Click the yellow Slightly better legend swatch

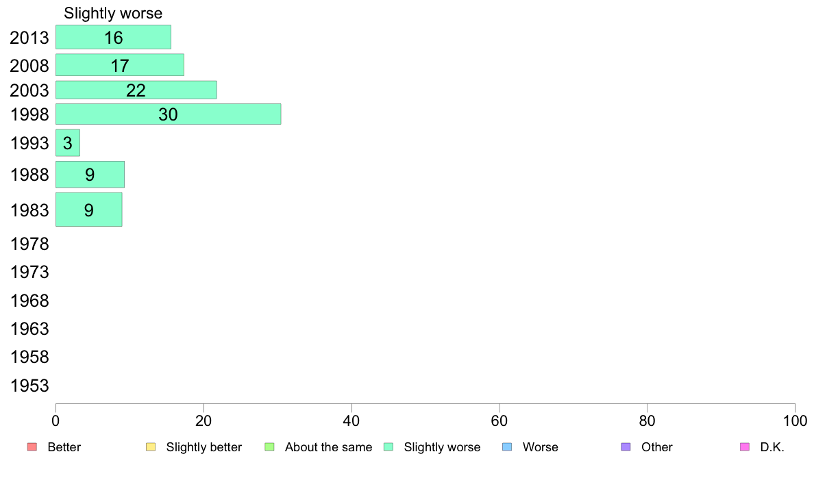[151, 447]
